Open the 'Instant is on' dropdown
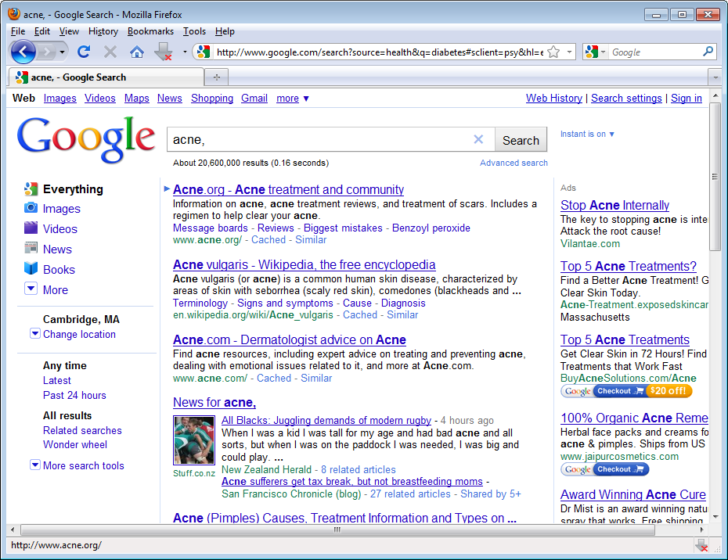Viewport: 728px width, 560px height. tap(587, 134)
